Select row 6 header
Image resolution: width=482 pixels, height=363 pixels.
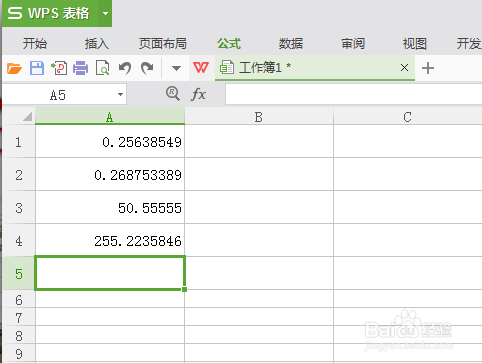pyautogui.click(x=19, y=300)
